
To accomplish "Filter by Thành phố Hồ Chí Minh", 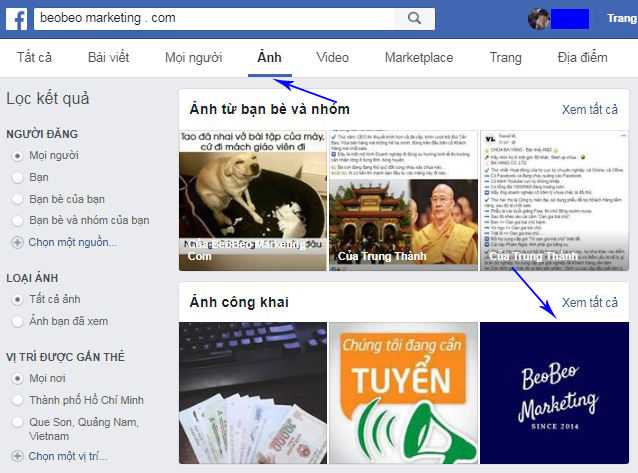I will [17, 400].
